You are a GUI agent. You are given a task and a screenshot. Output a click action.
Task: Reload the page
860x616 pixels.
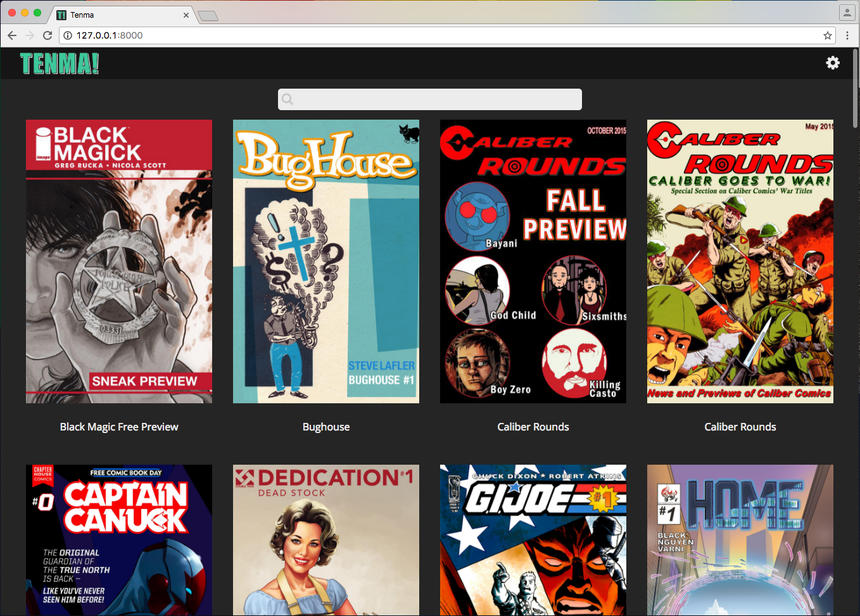(47, 35)
